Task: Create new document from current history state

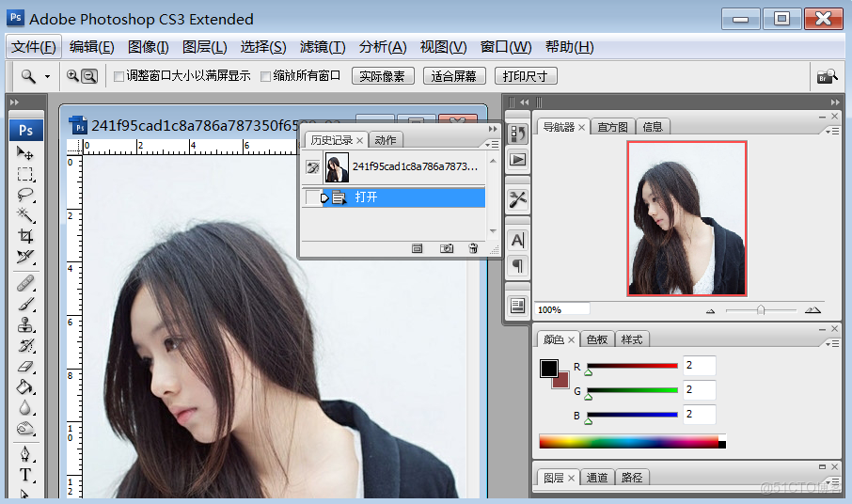Action: pos(417,248)
